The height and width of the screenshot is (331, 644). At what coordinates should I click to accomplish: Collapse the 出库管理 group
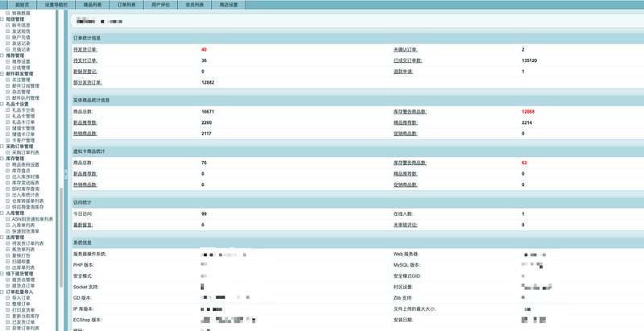[2, 238]
